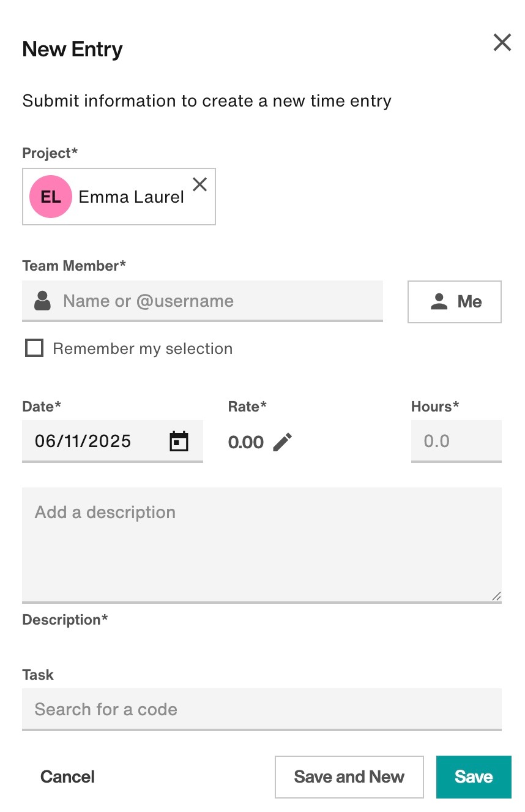Remove Emma Laurel from Project field
Screen dimensions: 525x812
199,184
